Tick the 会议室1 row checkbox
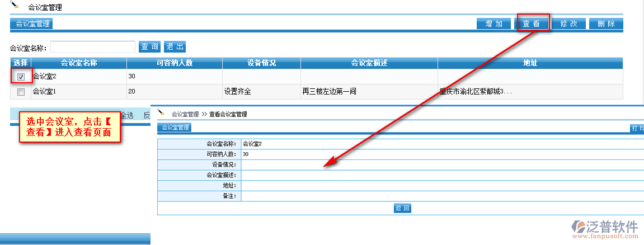This screenshot has width=644, height=245. pos(21,92)
